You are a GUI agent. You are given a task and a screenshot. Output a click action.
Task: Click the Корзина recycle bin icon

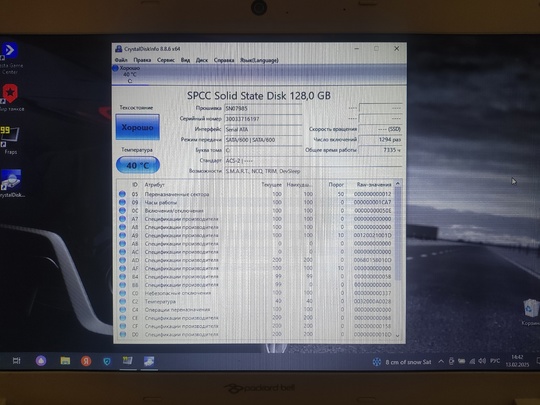pyautogui.click(x=531, y=312)
